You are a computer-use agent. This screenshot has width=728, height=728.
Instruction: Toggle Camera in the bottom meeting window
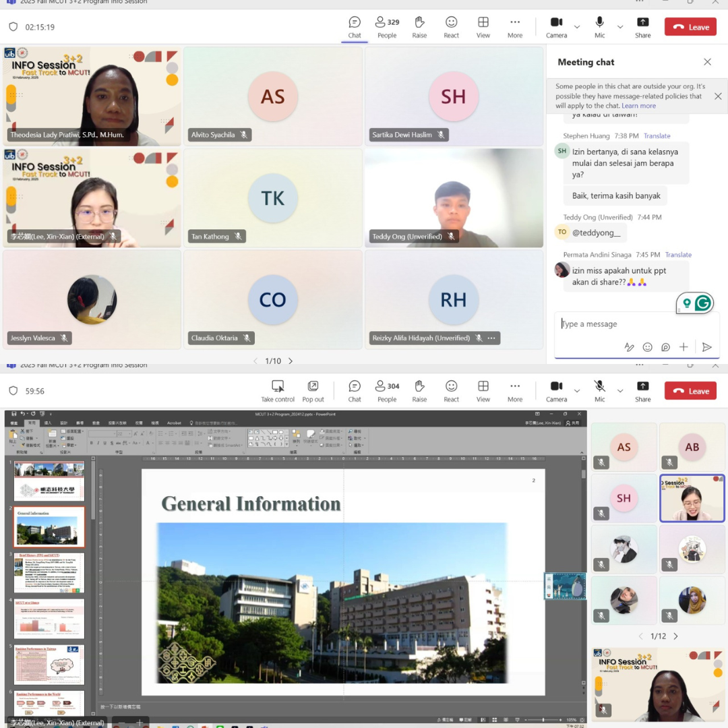[x=556, y=391]
